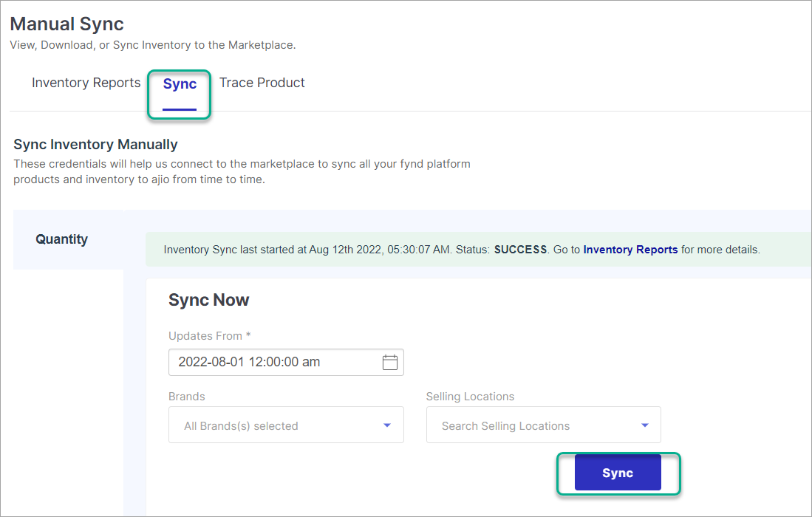Click the Selling Locations dropdown arrow
The width and height of the screenshot is (812, 517).
644,425
